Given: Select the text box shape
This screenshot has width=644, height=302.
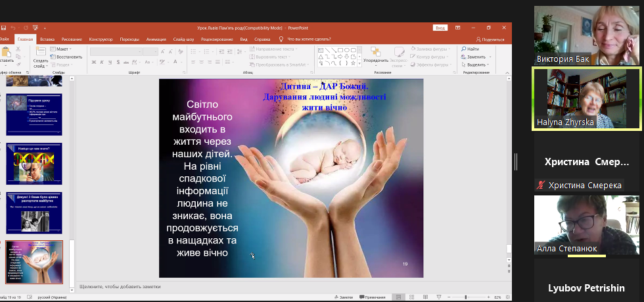Looking at the screenshot, I should [x=321, y=50].
